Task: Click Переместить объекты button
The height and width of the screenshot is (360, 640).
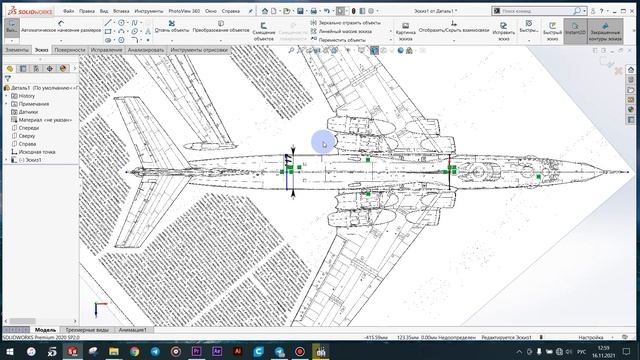Action: point(338,40)
